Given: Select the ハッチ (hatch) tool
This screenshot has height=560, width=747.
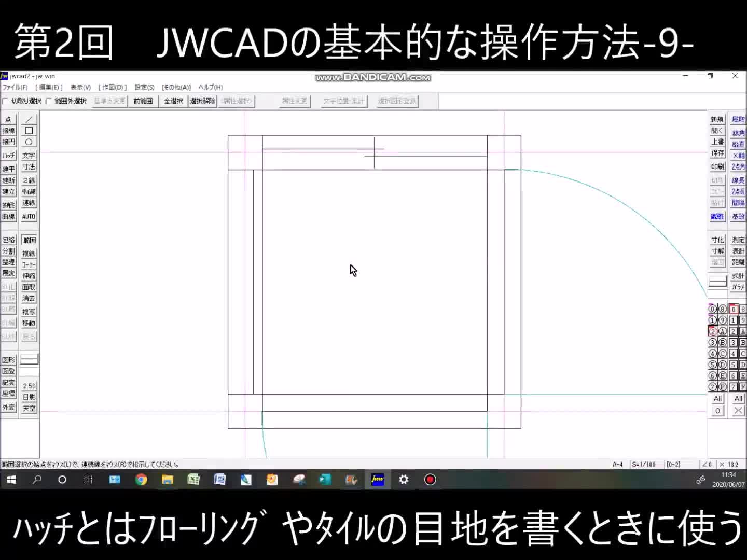Looking at the screenshot, I should (8, 155).
